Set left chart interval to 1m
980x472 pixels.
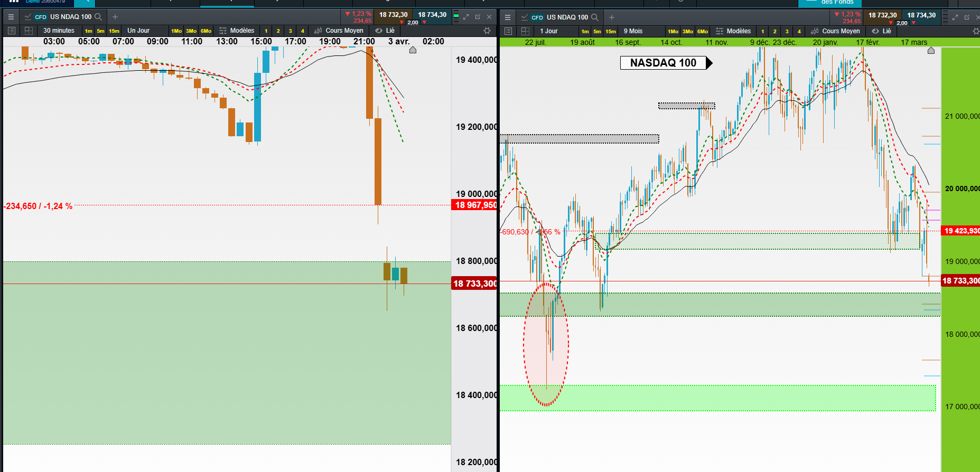(x=89, y=31)
